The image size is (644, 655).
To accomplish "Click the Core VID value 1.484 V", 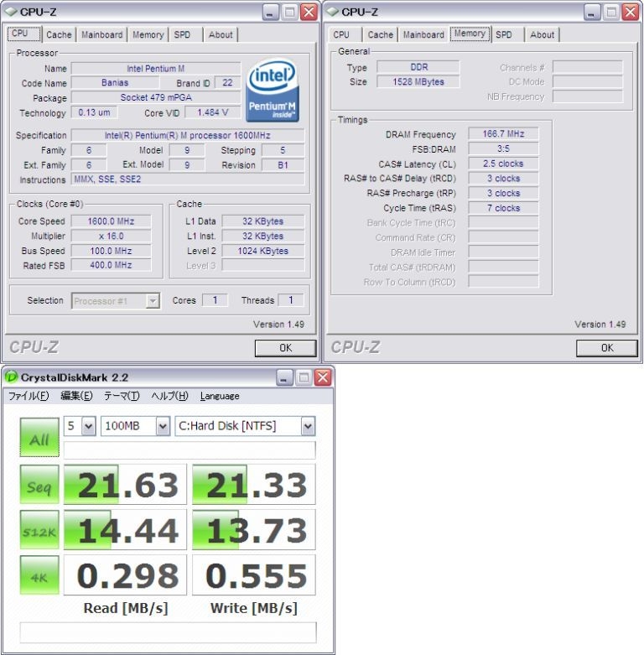I will pyautogui.click(x=213, y=112).
